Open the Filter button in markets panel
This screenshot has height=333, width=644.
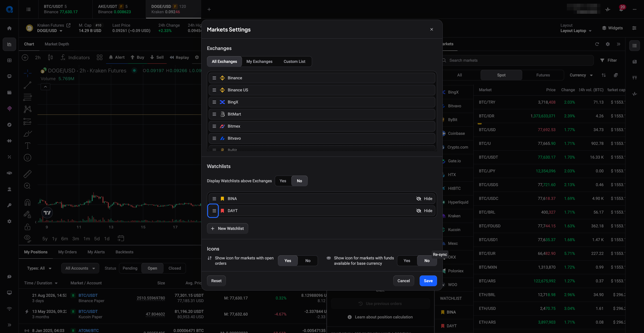pos(608,60)
